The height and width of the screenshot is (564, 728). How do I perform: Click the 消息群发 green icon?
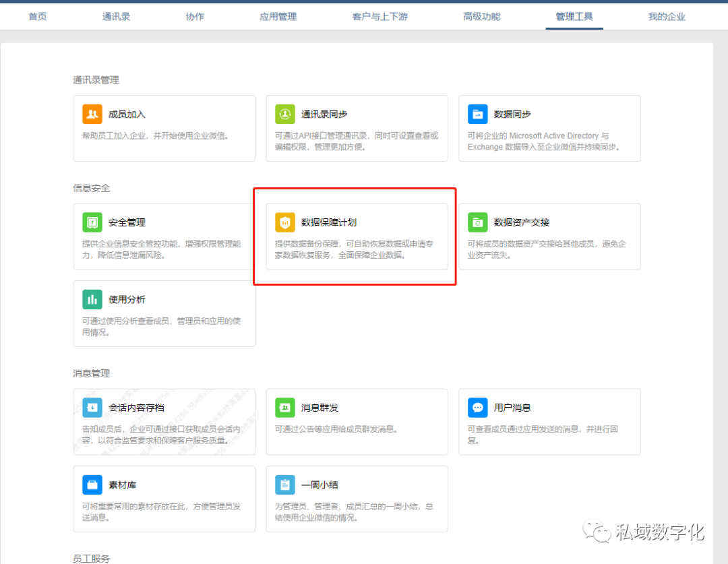pyautogui.click(x=285, y=408)
